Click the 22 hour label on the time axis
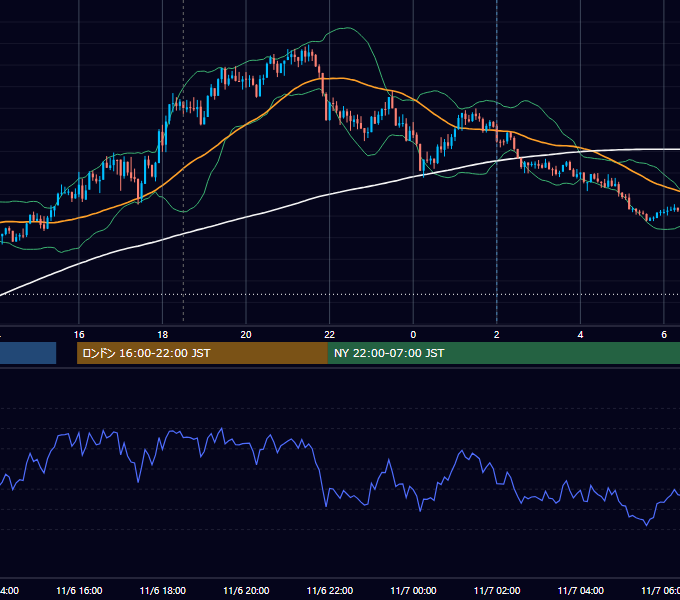 330,335
